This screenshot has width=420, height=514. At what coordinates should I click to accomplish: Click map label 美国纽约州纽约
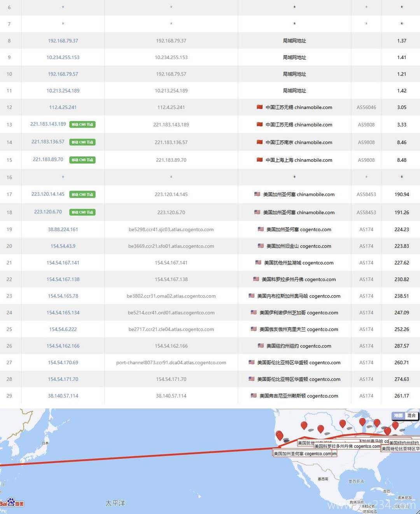click(404, 443)
